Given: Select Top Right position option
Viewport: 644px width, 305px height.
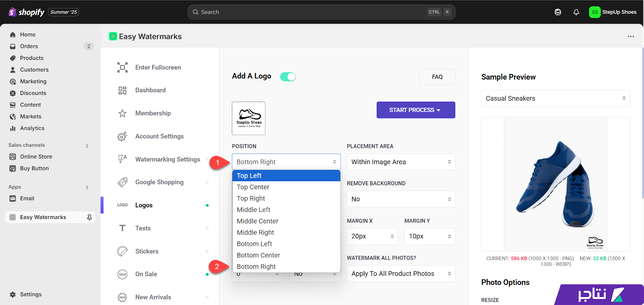Looking at the screenshot, I should [x=286, y=199].
